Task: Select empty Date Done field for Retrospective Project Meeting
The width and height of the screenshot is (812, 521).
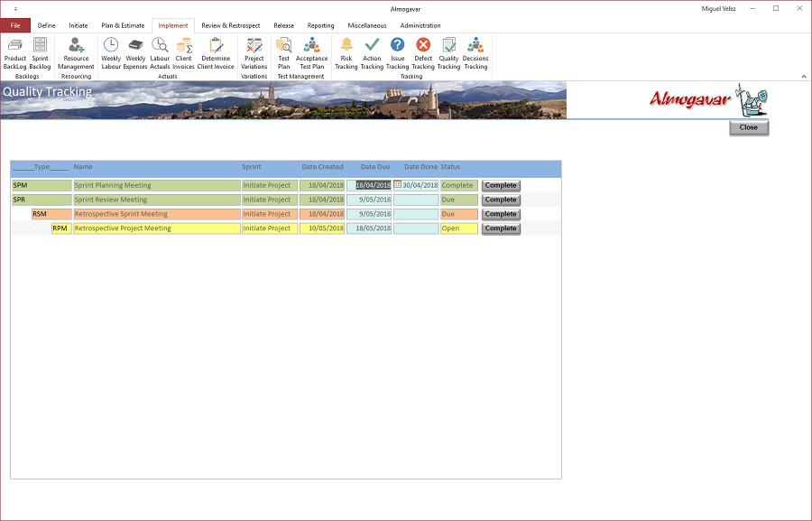Action: click(x=416, y=228)
